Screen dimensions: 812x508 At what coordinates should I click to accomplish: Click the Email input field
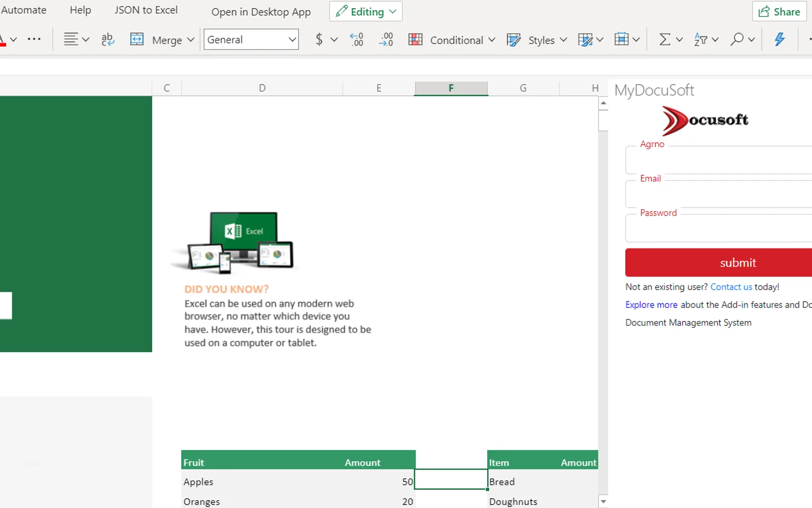coord(719,195)
